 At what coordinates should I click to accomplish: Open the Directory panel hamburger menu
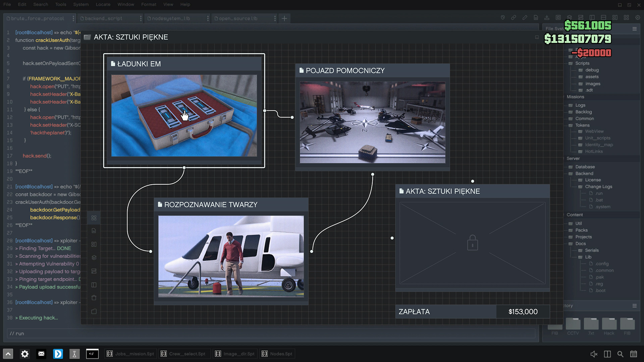pos(635,306)
